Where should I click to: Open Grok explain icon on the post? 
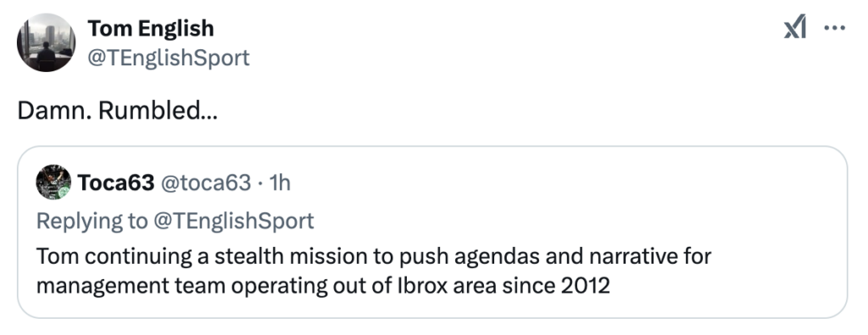point(795,28)
